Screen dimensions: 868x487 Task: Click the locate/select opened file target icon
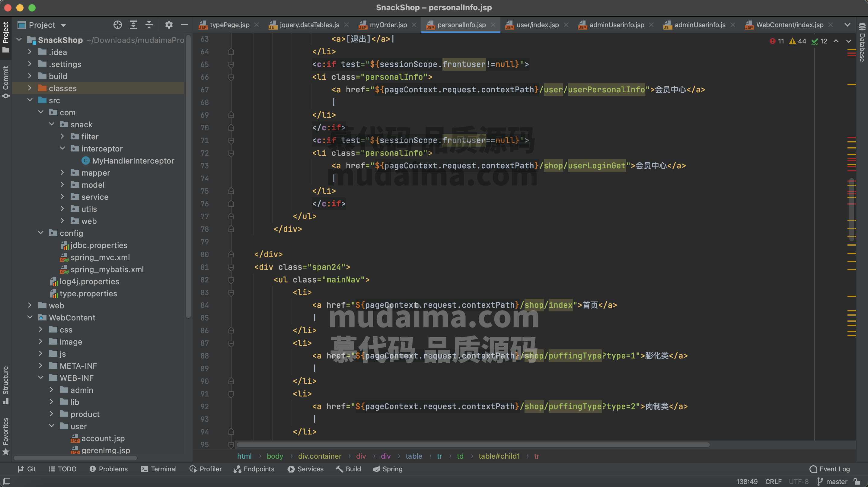[118, 25]
